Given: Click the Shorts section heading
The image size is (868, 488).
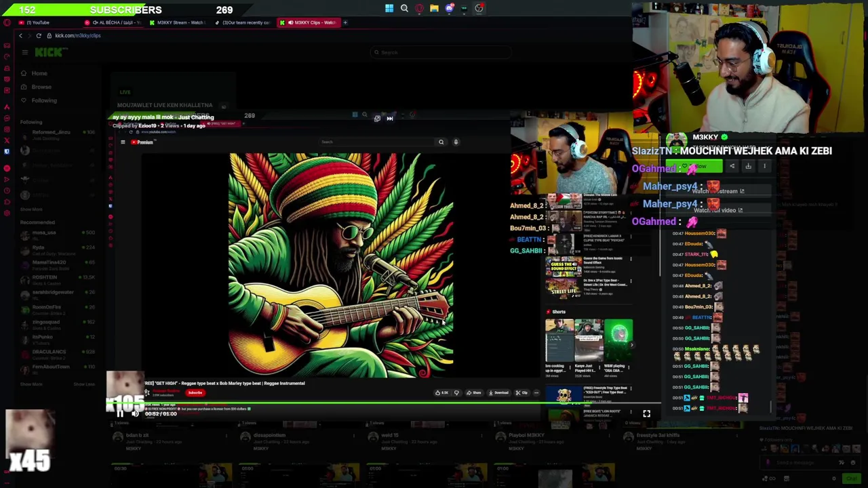Looking at the screenshot, I should point(558,312).
